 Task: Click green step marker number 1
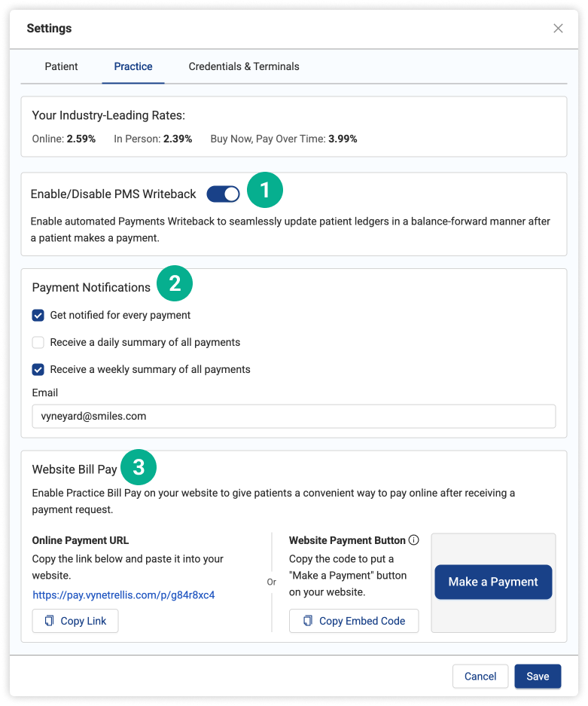click(x=264, y=191)
